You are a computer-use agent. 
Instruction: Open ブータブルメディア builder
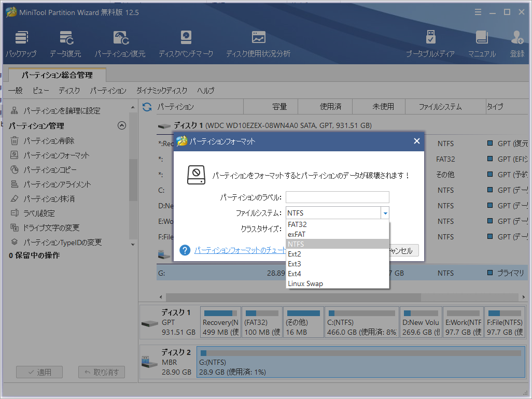point(430,41)
